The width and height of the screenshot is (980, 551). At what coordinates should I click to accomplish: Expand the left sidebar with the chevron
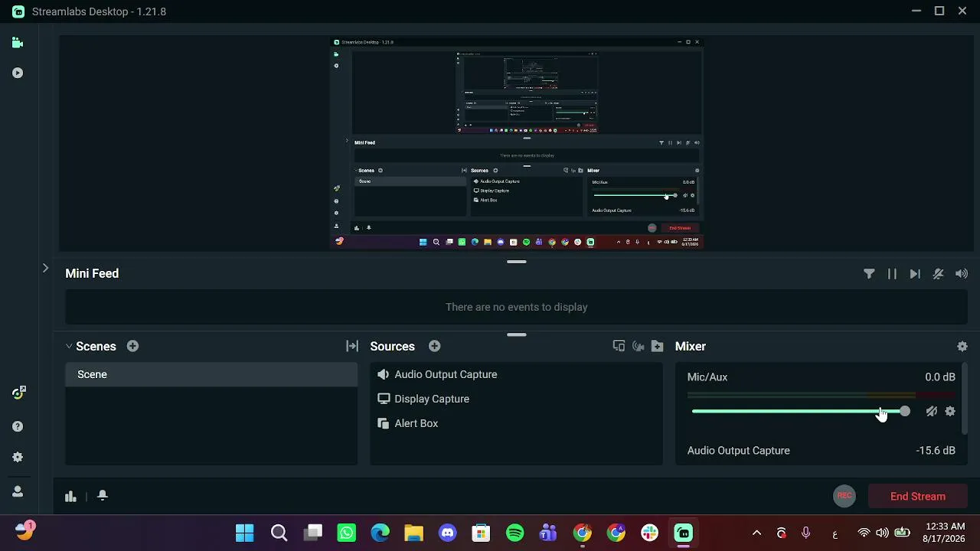tap(45, 268)
